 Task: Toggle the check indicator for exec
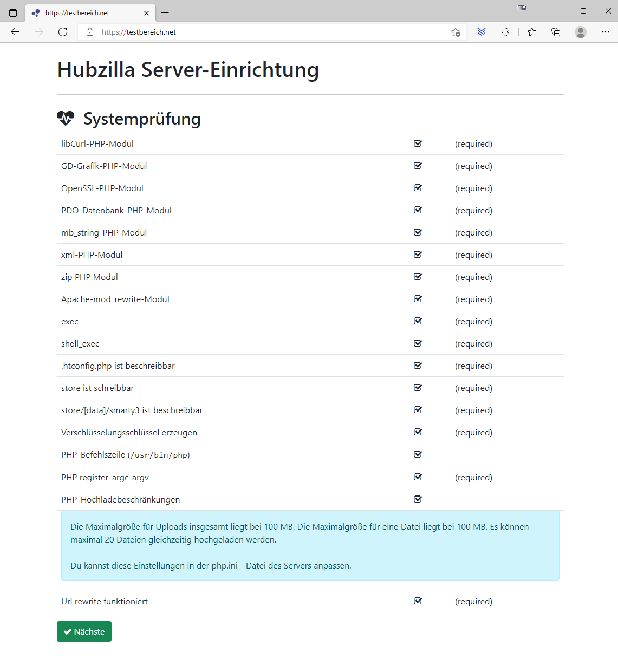point(418,321)
